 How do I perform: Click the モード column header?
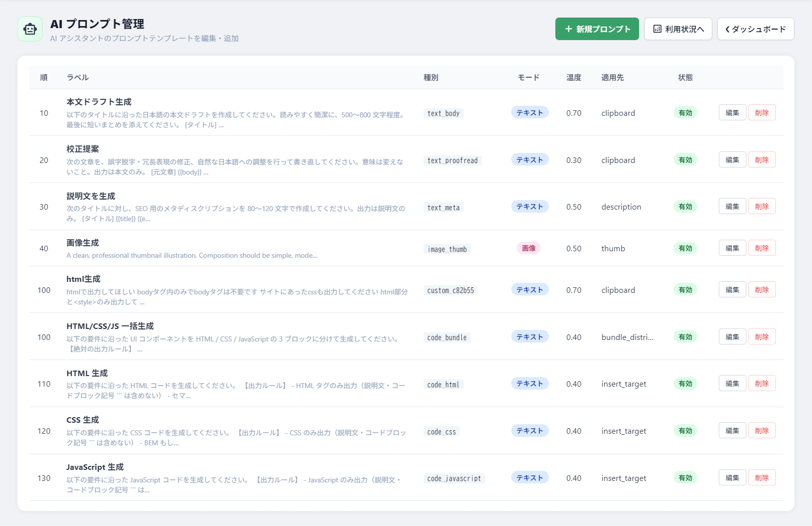[x=529, y=77]
